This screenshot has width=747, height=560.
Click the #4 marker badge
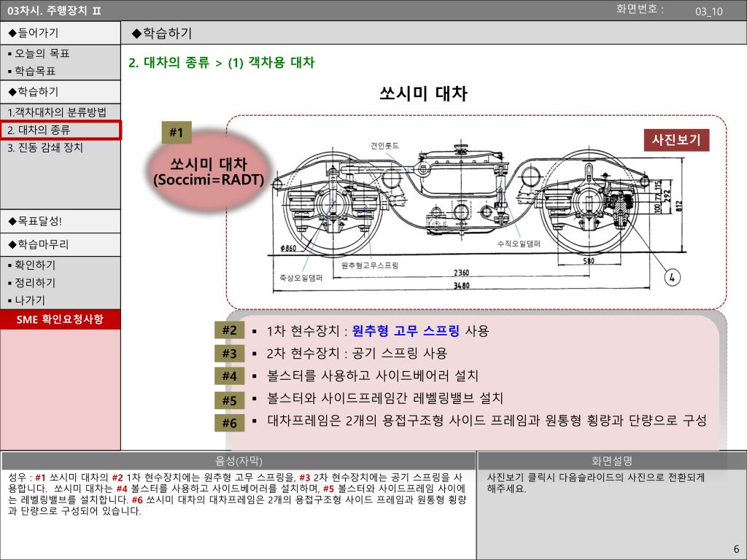(x=229, y=376)
